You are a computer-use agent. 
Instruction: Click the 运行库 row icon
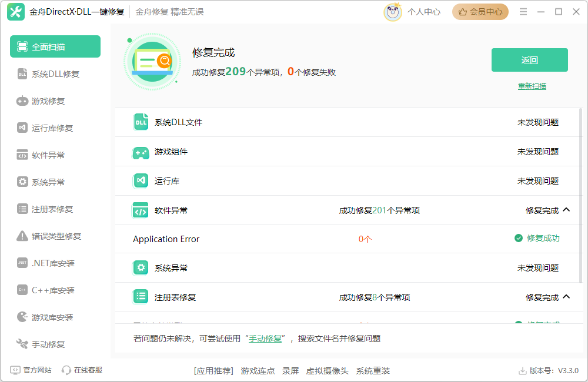pos(141,181)
